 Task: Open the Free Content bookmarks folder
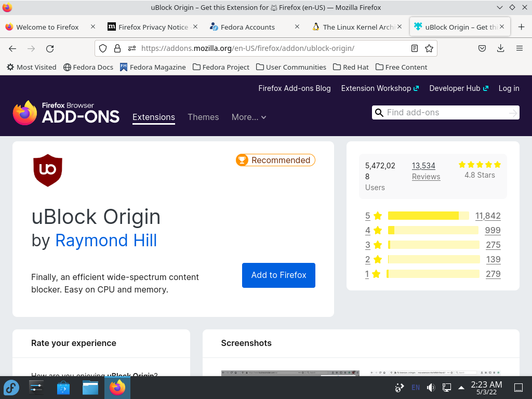pos(402,67)
